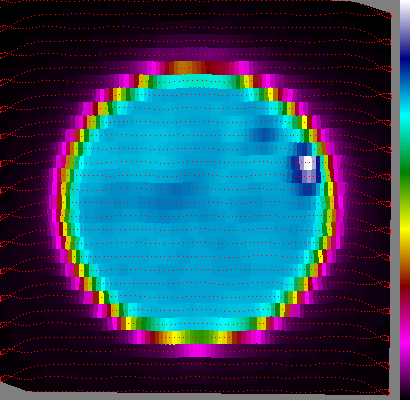Click the yellow-green rim on the disk's left edge
This screenshot has width=410, height=400.
[65, 203]
